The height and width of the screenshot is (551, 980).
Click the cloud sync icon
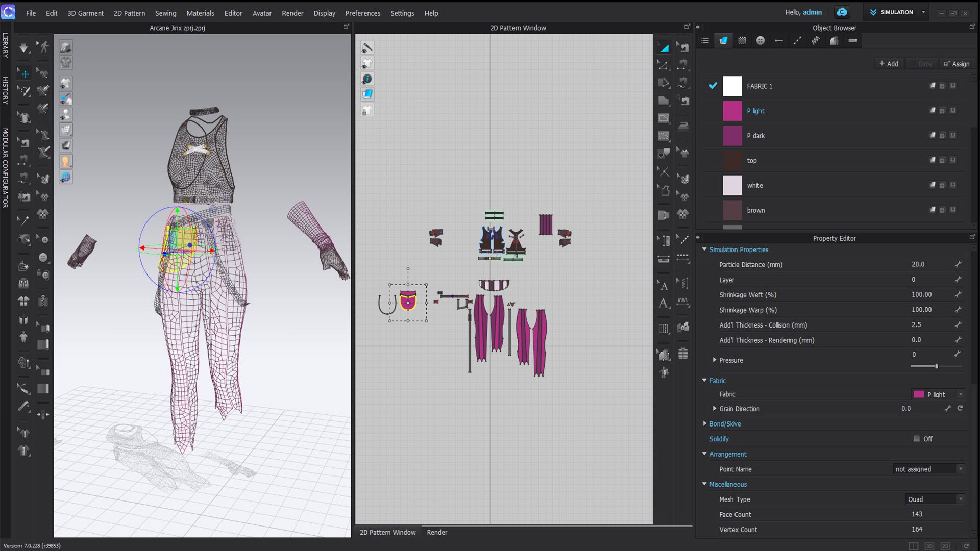tap(842, 12)
